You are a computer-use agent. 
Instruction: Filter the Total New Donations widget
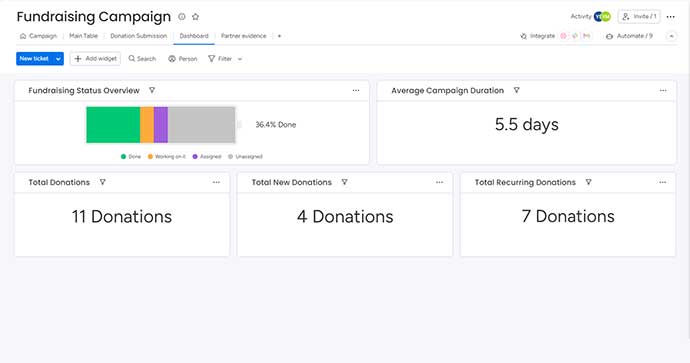point(345,182)
